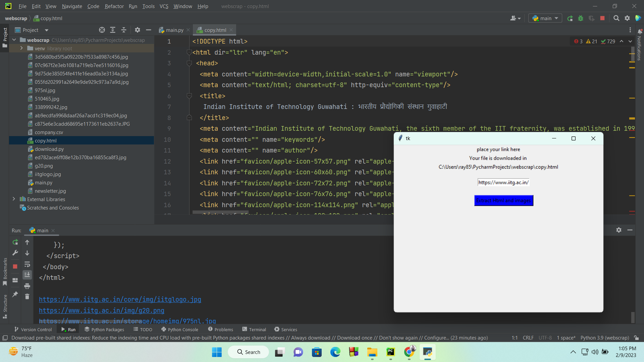Image resolution: width=644 pixels, height=362 pixels.
Task: Open the iitglogo.jpg link in console
Action: 120,299
